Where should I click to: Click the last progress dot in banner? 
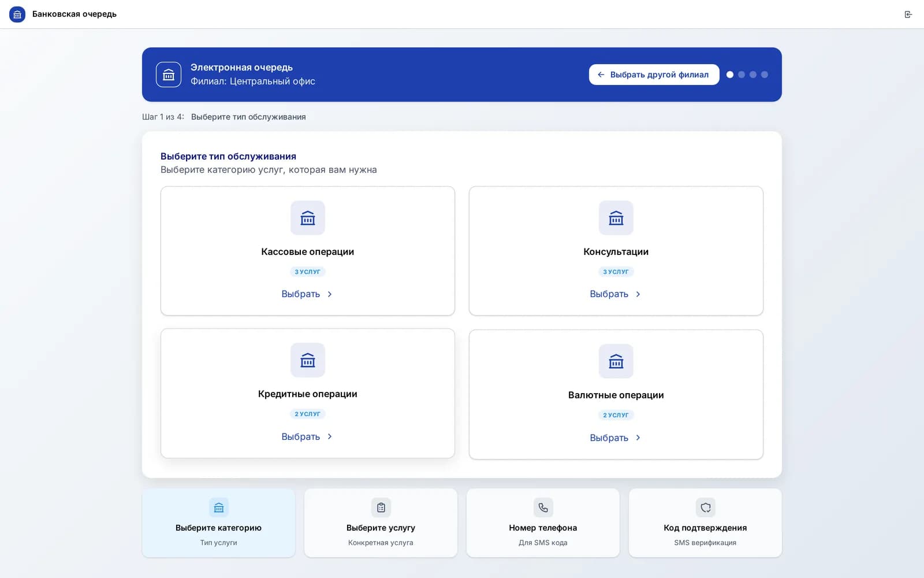(x=765, y=75)
